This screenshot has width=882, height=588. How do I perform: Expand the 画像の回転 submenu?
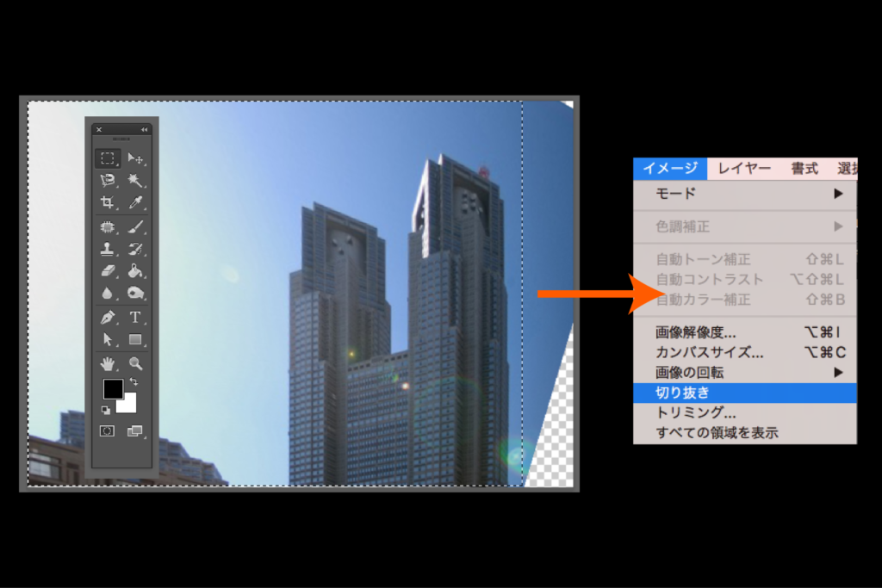coord(745,373)
